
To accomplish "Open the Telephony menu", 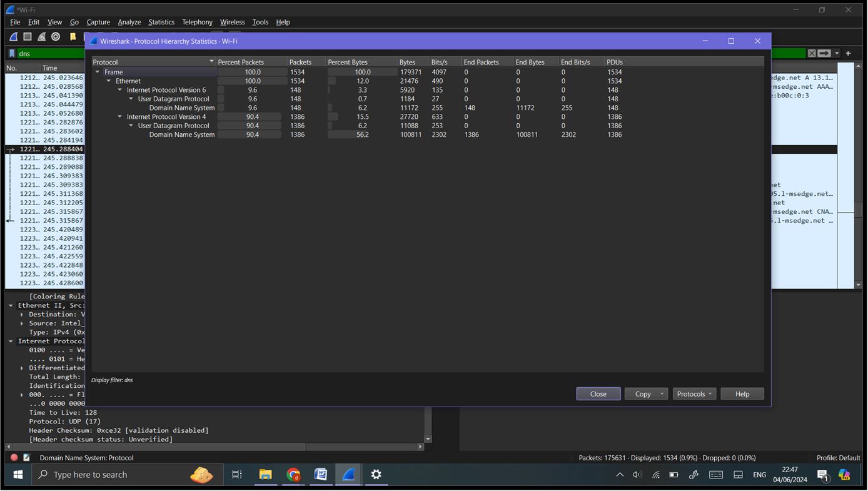I will pos(197,22).
